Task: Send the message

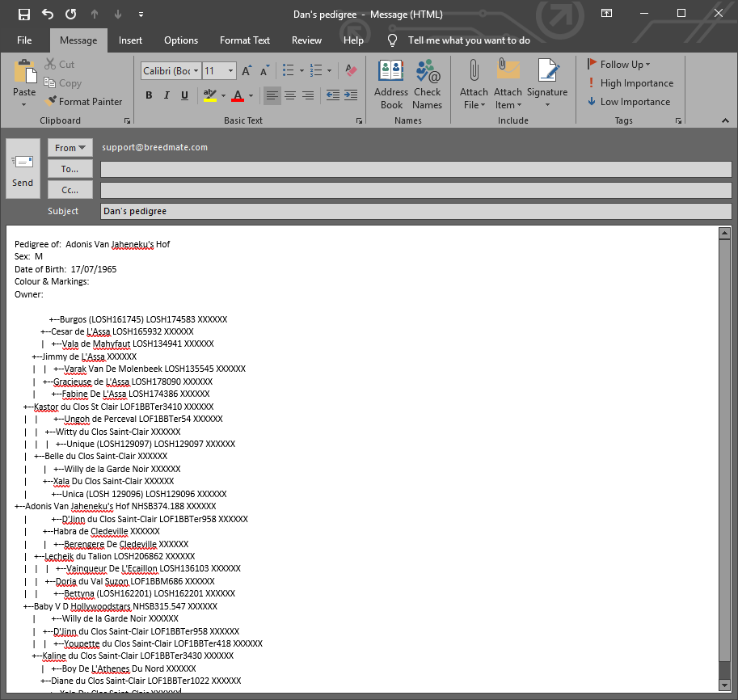Action: [23, 168]
